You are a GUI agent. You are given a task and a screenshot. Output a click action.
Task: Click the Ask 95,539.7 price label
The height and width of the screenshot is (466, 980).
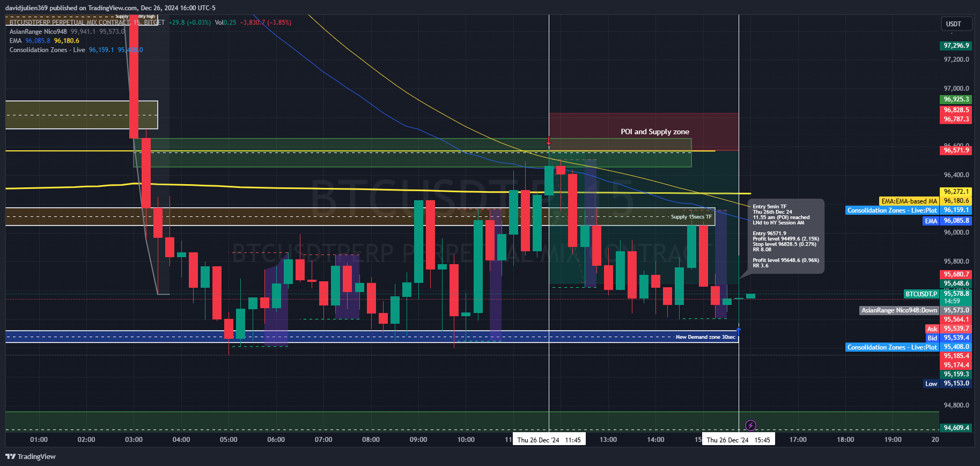(949, 329)
